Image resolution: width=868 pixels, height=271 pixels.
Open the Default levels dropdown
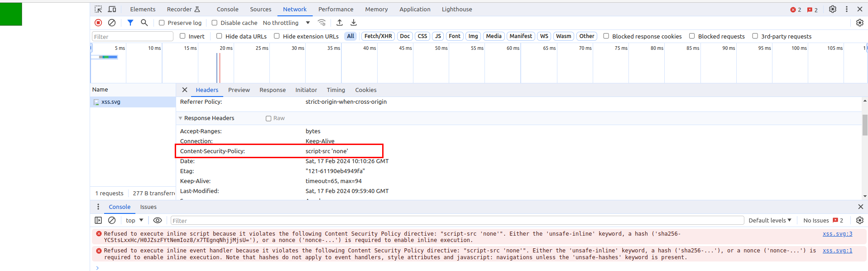click(x=770, y=220)
